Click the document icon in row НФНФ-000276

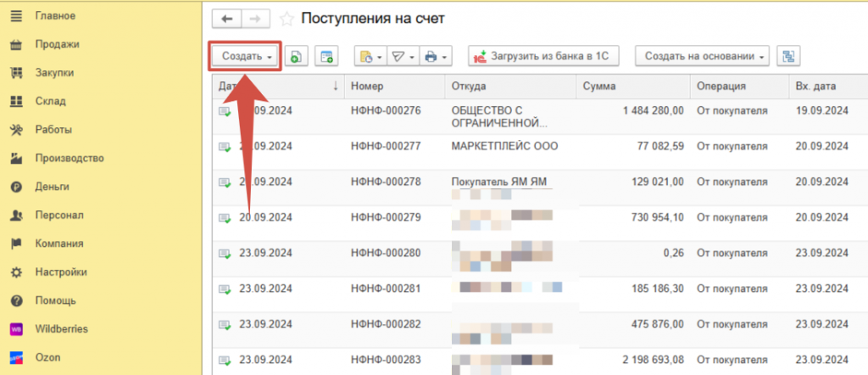tap(225, 111)
